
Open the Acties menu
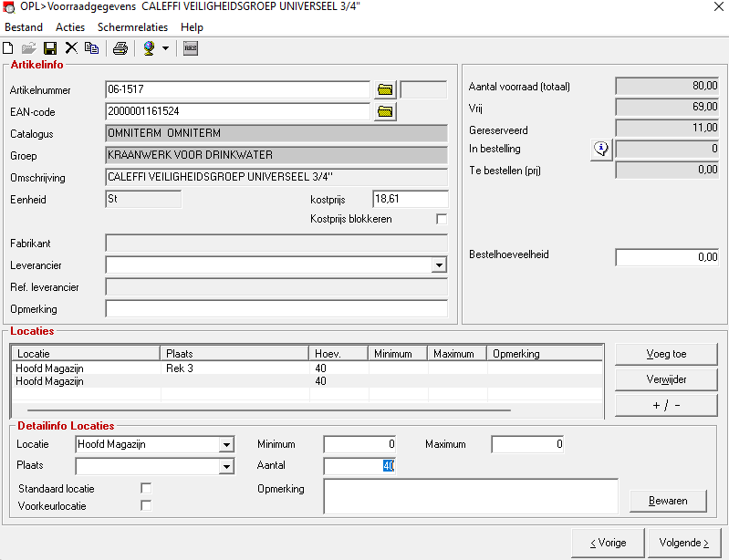click(70, 27)
